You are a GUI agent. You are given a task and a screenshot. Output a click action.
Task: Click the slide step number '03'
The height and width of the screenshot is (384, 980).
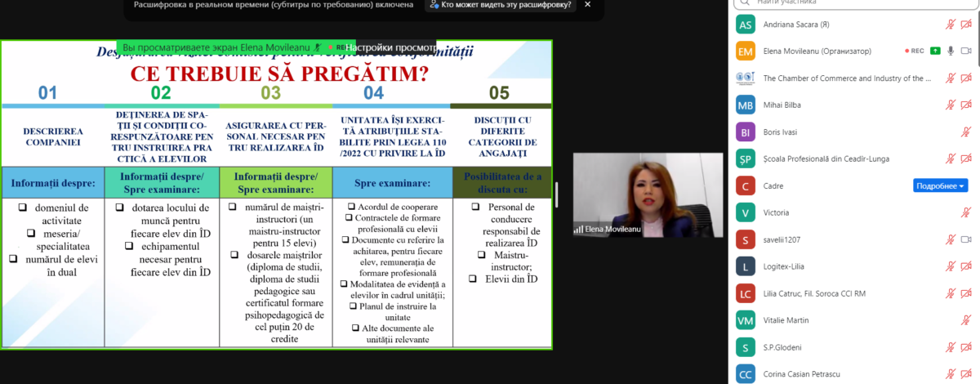tap(270, 92)
